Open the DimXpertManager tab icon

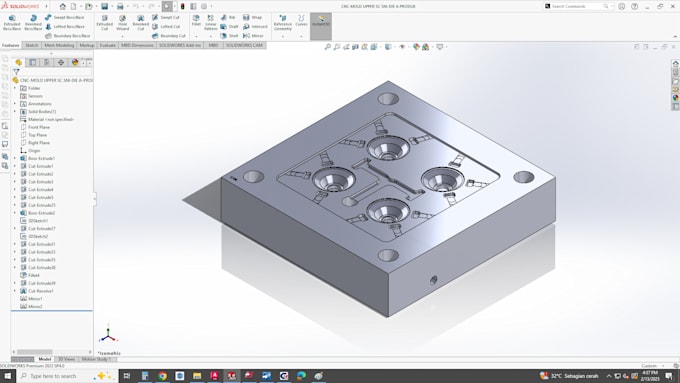(61, 62)
